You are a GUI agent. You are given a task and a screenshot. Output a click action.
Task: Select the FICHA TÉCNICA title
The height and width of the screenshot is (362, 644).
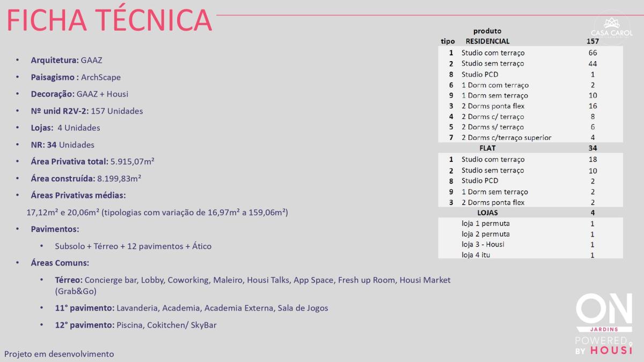109,20
